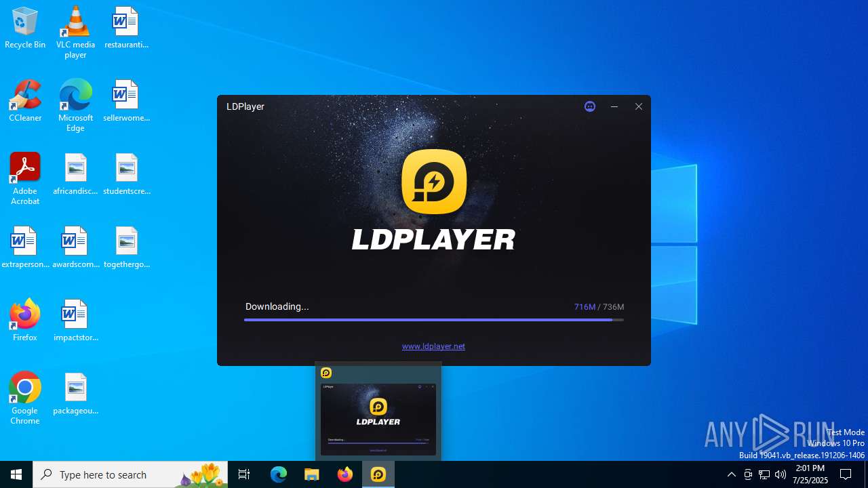Click the yellow LDPlayer logo
The height and width of the screenshot is (488, 868).
pos(434,182)
